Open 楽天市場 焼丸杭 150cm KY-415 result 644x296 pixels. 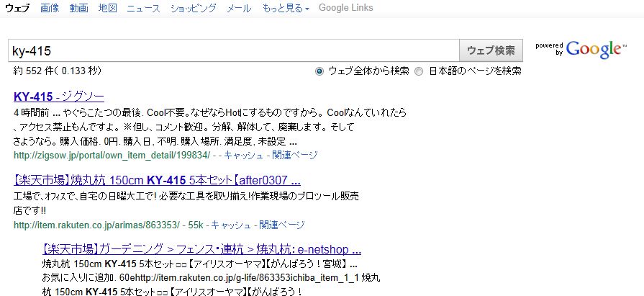click(x=157, y=180)
